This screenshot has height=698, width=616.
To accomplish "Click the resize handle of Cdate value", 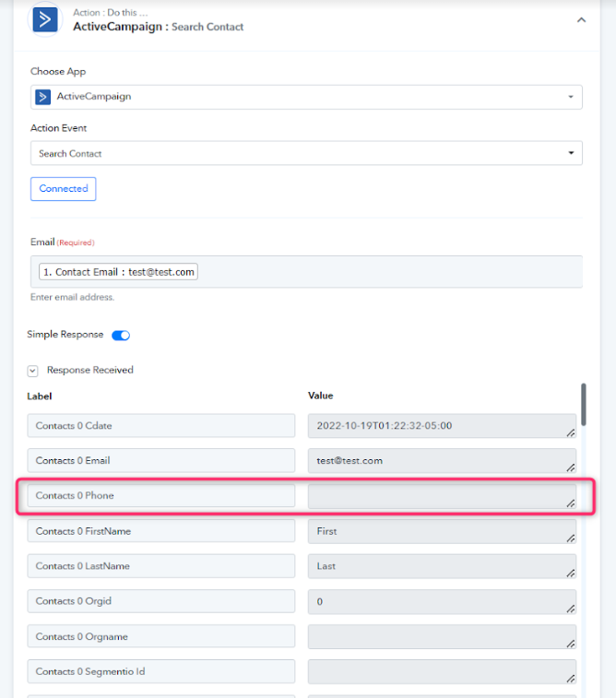I will pyautogui.click(x=571, y=432).
